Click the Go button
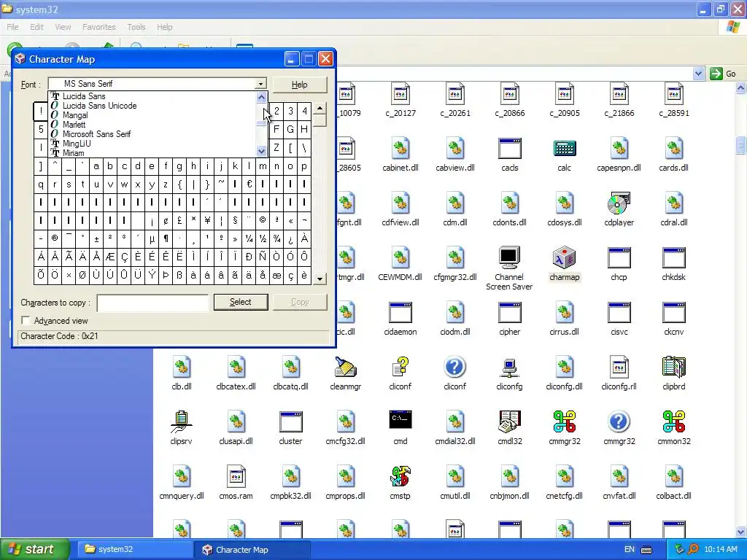Image resolution: width=747 pixels, height=560 pixels. tap(723, 74)
